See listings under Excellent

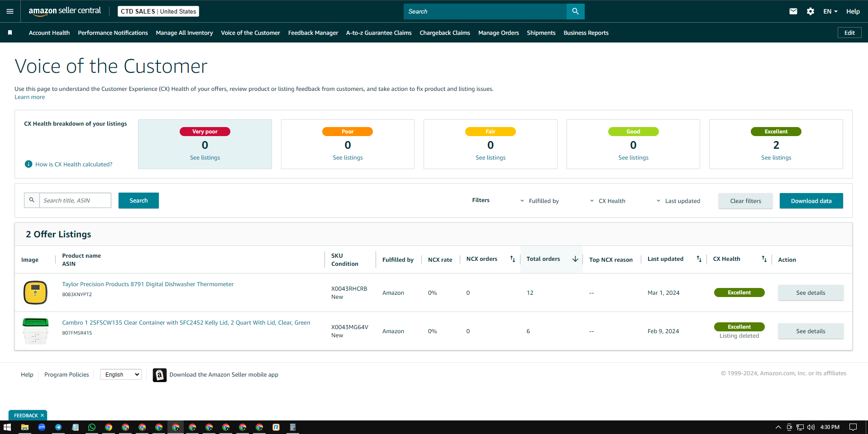pyautogui.click(x=776, y=158)
